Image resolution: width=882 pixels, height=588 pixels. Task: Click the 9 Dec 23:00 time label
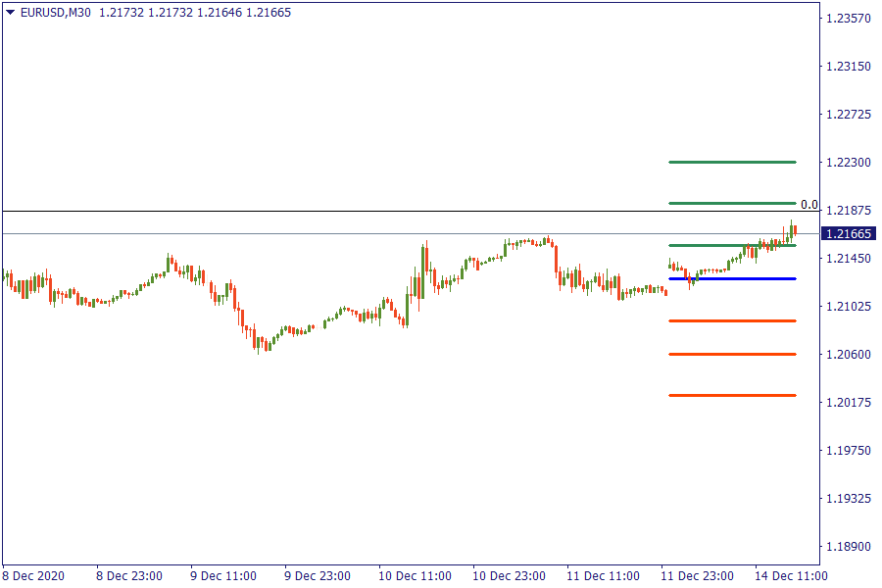click(x=318, y=576)
